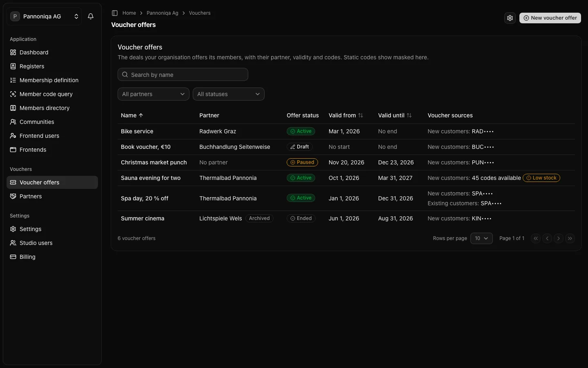This screenshot has height=368, width=588.
Task: Open the All partners filter dropdown
Action: click(154, 94)
